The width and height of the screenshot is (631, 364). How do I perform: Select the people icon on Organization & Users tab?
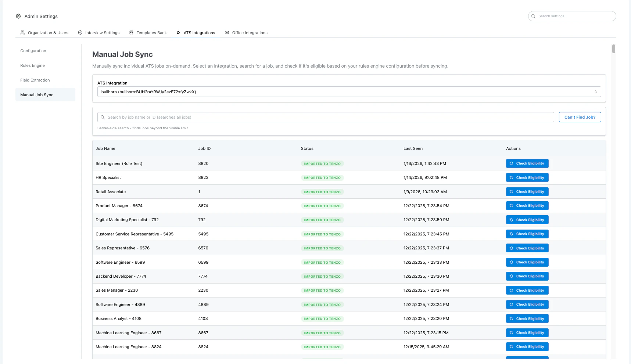(22, 32)
